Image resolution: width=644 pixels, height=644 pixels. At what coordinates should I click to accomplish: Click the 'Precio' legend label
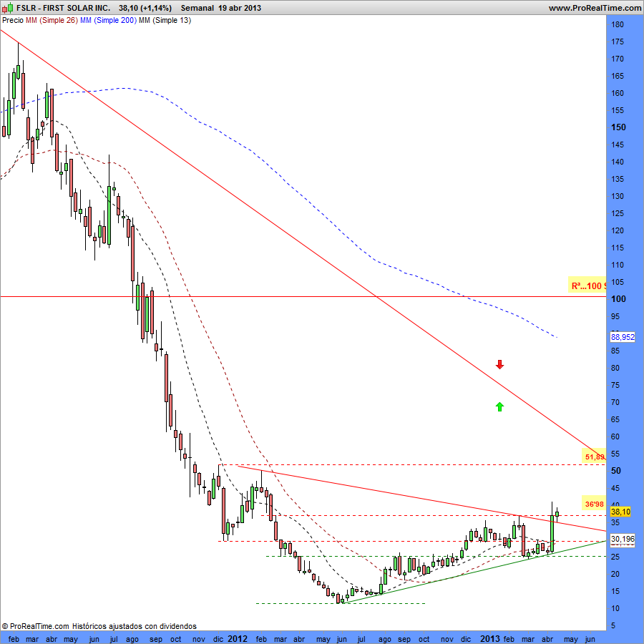coord(13,20)
